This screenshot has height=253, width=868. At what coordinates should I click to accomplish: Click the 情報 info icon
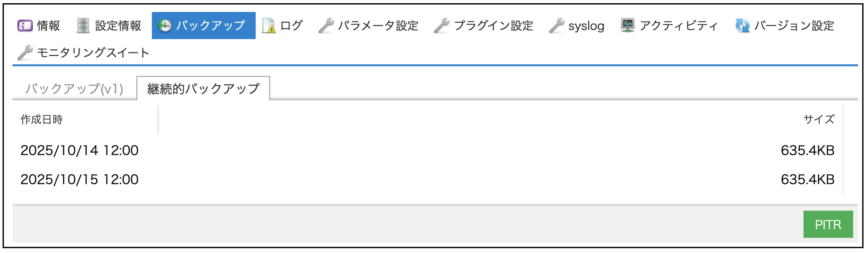25,25
